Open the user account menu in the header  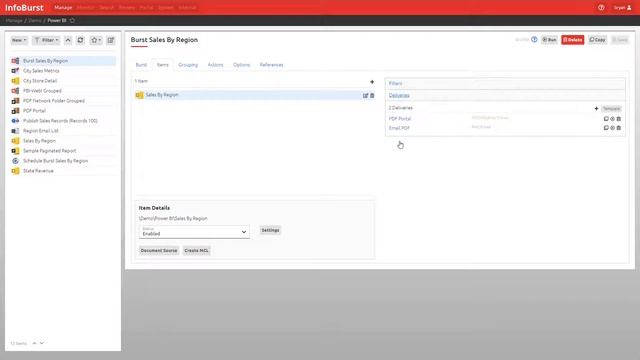point(623,7)
